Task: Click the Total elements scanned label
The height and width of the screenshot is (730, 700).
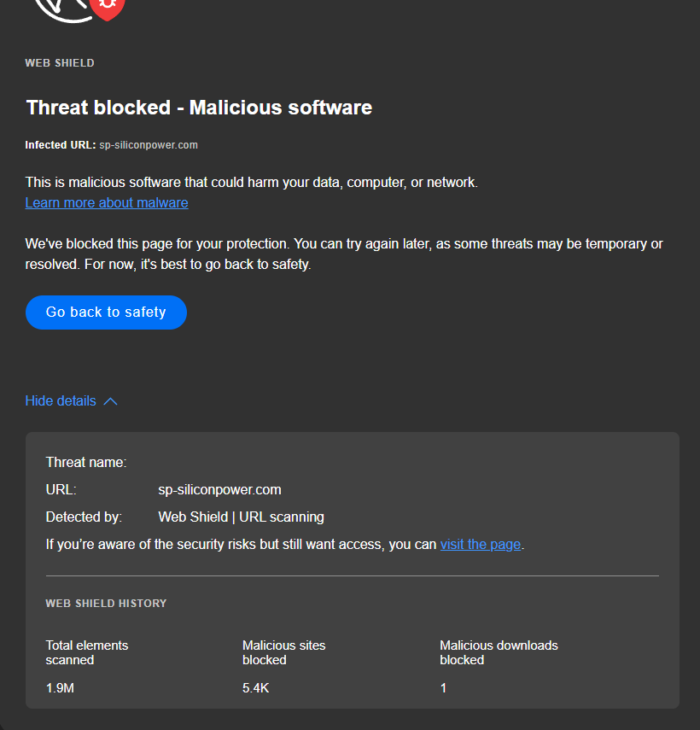Action: [86, 652]
